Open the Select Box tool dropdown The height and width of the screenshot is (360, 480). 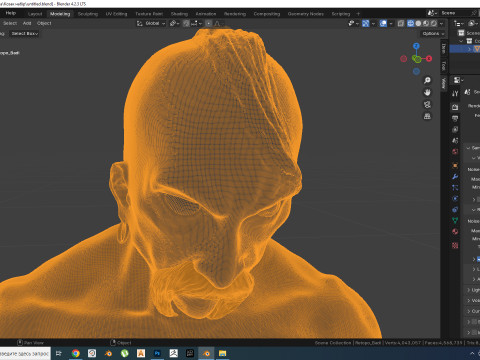pos(25,34)
